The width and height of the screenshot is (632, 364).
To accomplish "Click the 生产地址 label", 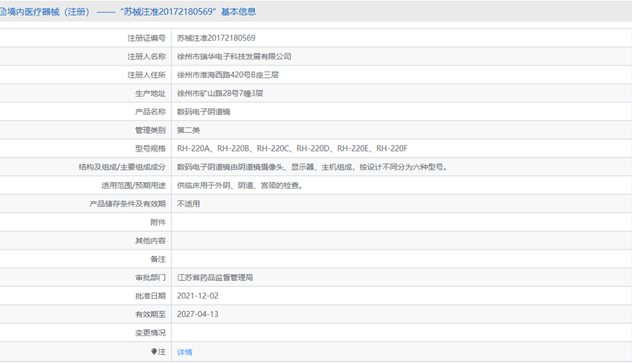I will (150, 94).
